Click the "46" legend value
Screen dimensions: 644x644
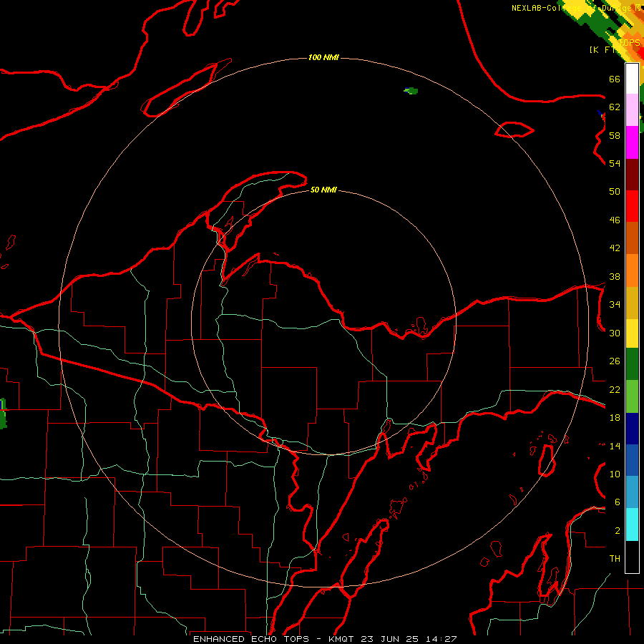(x=615, y=220)
